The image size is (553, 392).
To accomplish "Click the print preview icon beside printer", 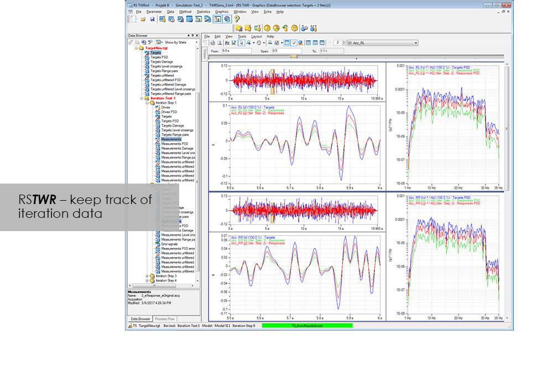I will tap(220, 43).
